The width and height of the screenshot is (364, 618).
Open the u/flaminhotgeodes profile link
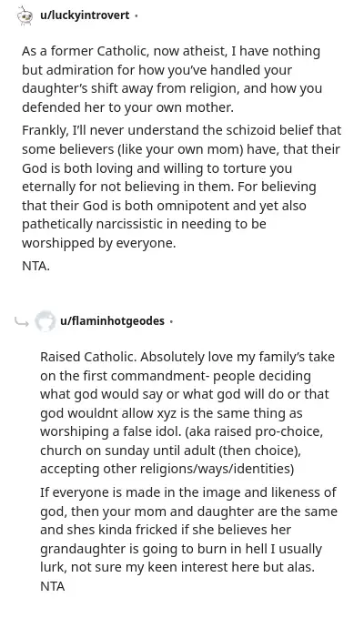click(x=112, y=320)
